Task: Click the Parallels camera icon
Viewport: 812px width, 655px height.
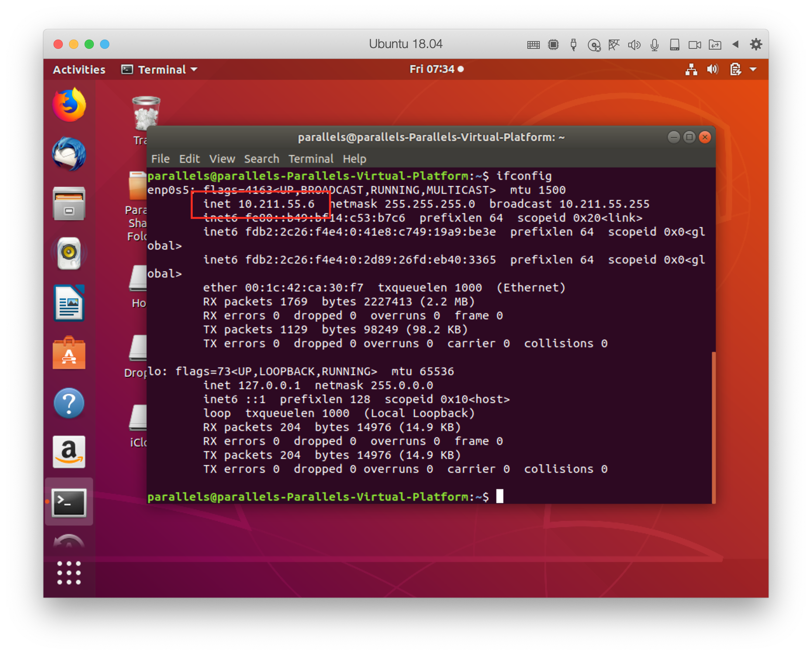Action: point(695,45)
